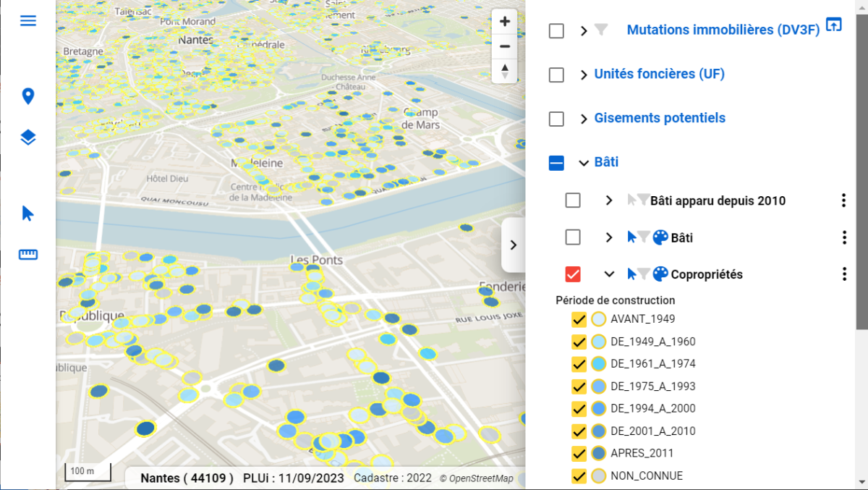Reset map orientation with compass button
The image size is (868, 490).
pos(505,71)
